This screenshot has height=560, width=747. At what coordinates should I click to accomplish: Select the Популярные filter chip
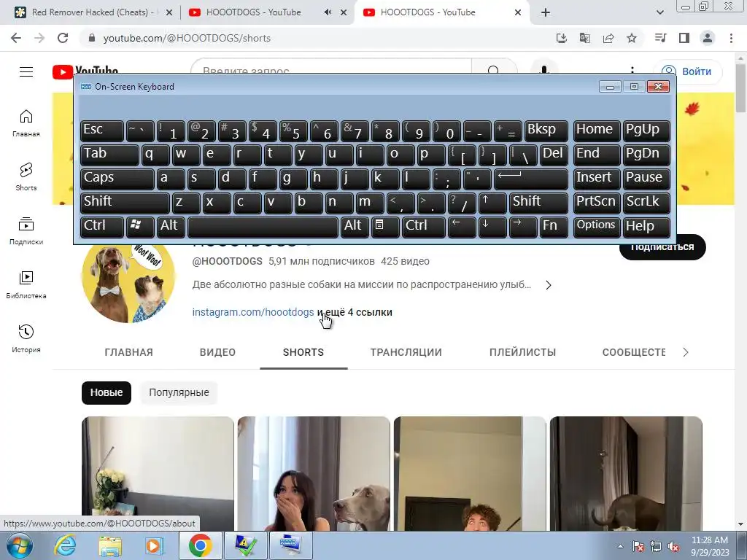coord(179,393)
